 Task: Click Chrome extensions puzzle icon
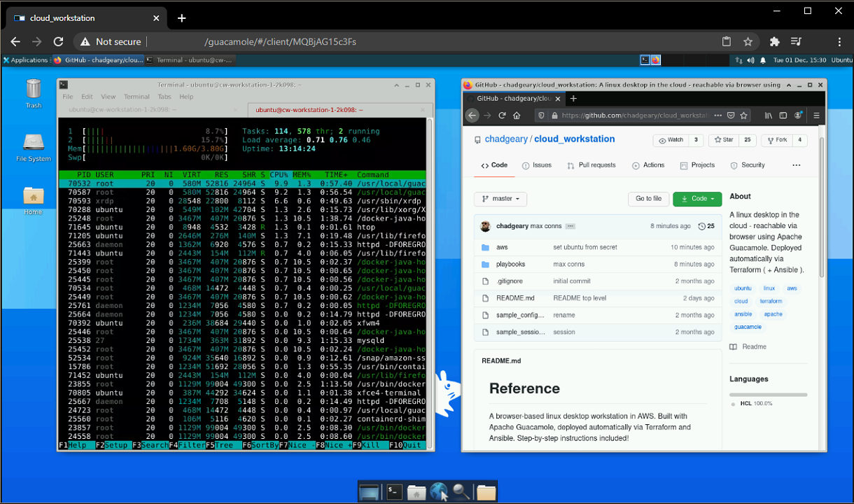tap(774, 41)
